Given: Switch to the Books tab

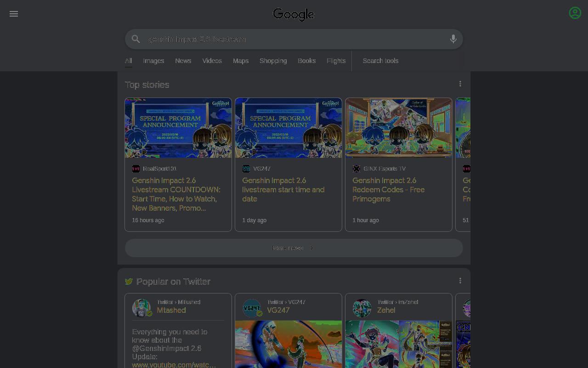Looking at the screenshot, I should 306,61.
